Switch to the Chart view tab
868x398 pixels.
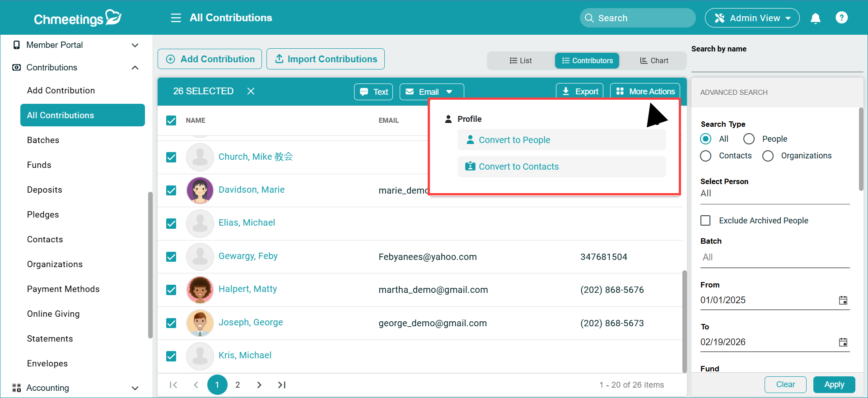653,60
